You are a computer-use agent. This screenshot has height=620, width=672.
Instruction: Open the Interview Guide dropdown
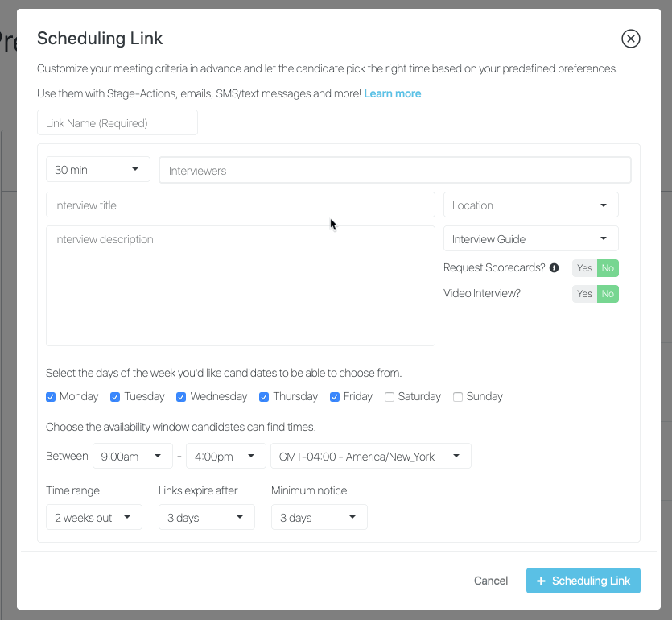tap(530, 239)
